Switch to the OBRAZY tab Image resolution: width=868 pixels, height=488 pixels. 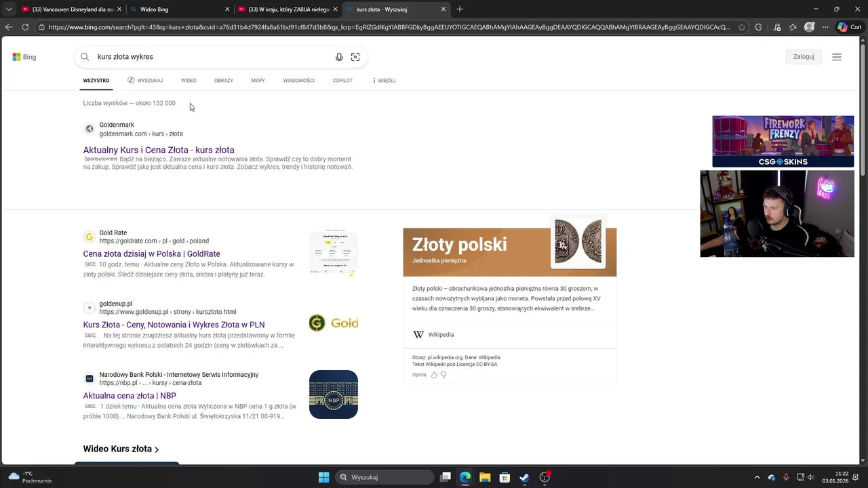tap(224, 81)
